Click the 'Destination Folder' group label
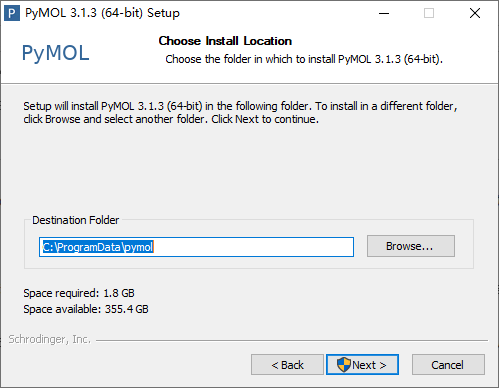 [x=75, y=220]
